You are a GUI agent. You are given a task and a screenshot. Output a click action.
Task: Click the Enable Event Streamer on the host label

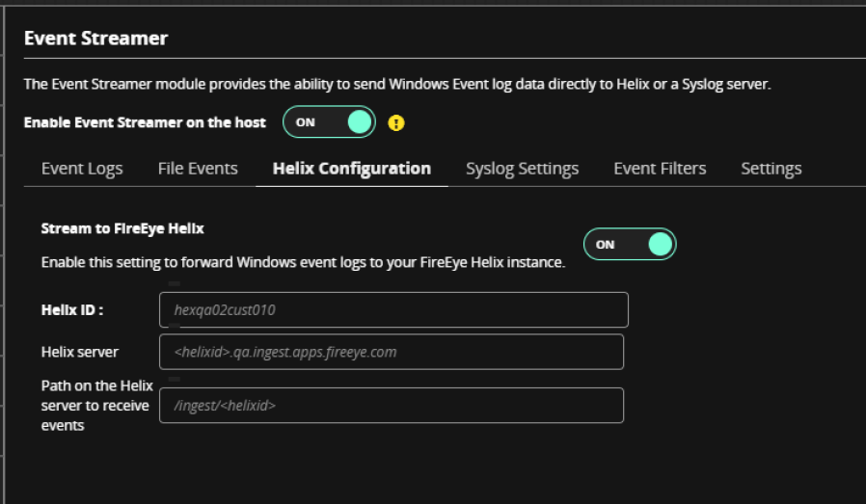point(145,122)
